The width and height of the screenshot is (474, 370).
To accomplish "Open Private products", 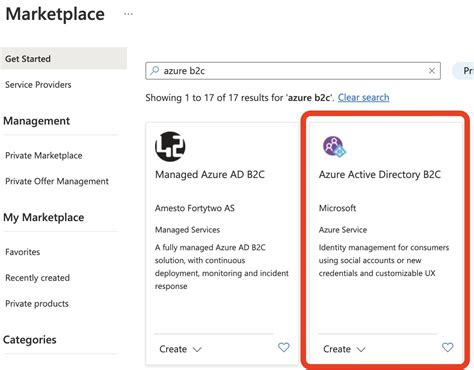I will tap(37, 304).
